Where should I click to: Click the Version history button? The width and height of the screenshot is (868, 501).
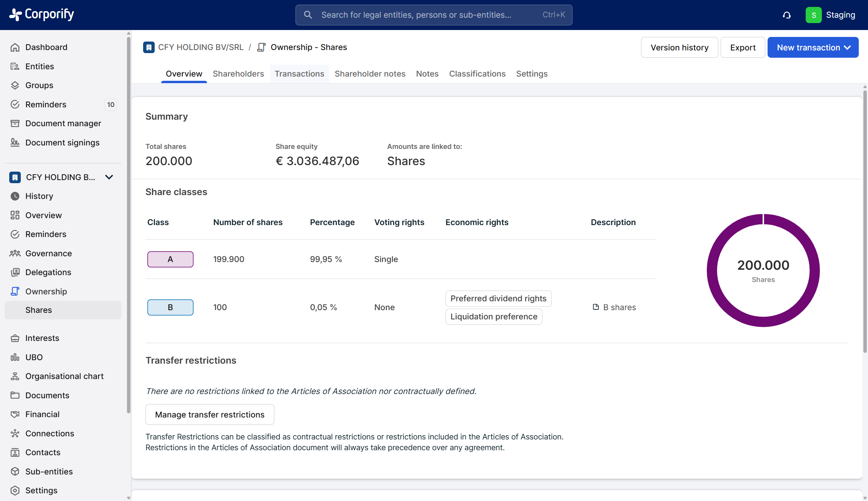click(x=679, y=47)
